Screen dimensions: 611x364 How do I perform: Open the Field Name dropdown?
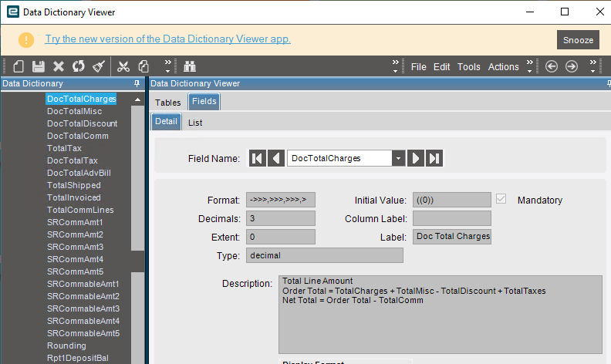398,158
